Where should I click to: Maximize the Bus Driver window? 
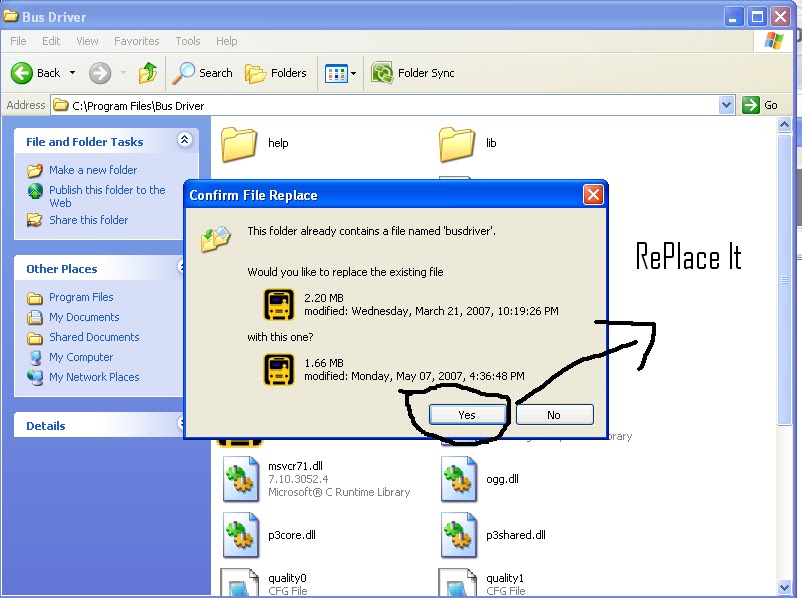(757, 17)
